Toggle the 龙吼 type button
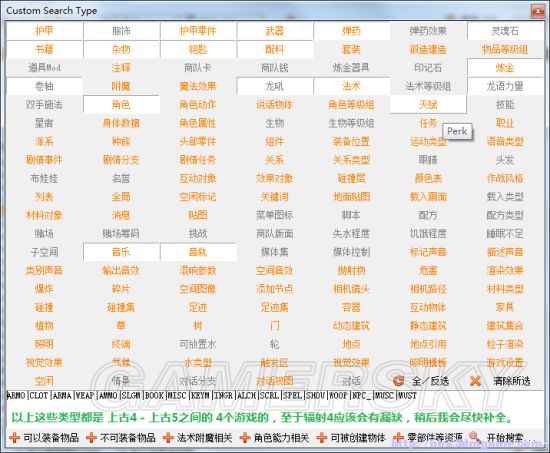Screen dimensions: 550x453 pyautogui.click(x=275, y=86)
